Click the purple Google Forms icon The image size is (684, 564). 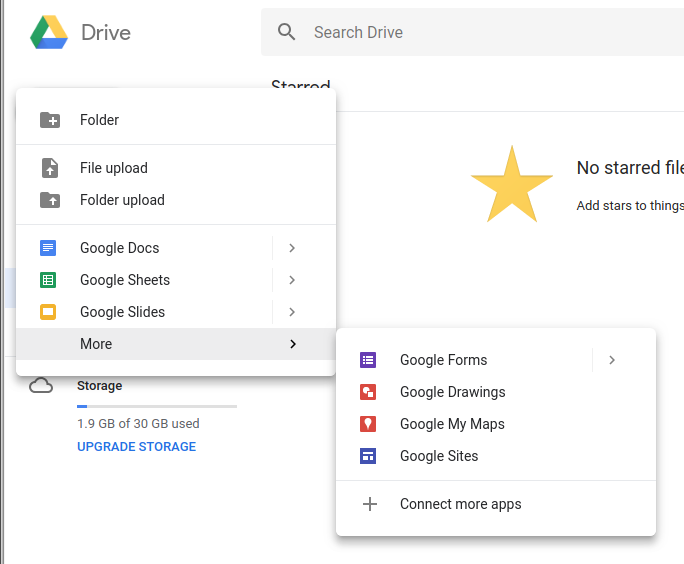click(368, 360)
